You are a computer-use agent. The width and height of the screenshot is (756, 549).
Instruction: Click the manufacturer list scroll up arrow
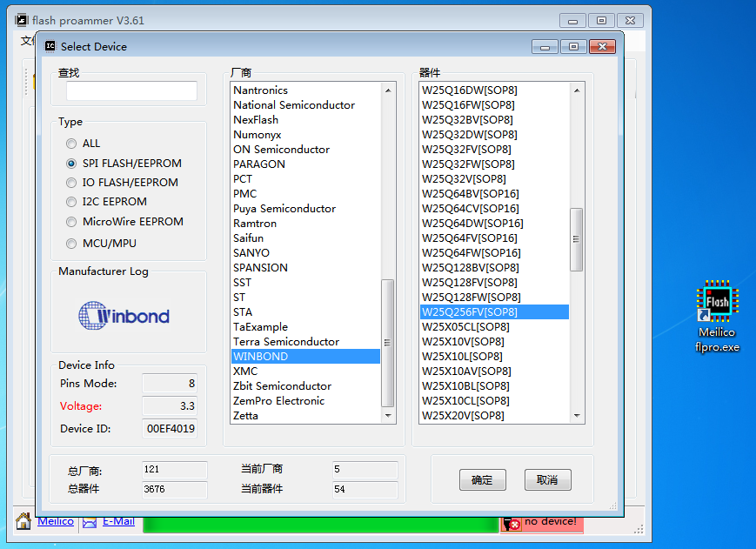[388, 90]
